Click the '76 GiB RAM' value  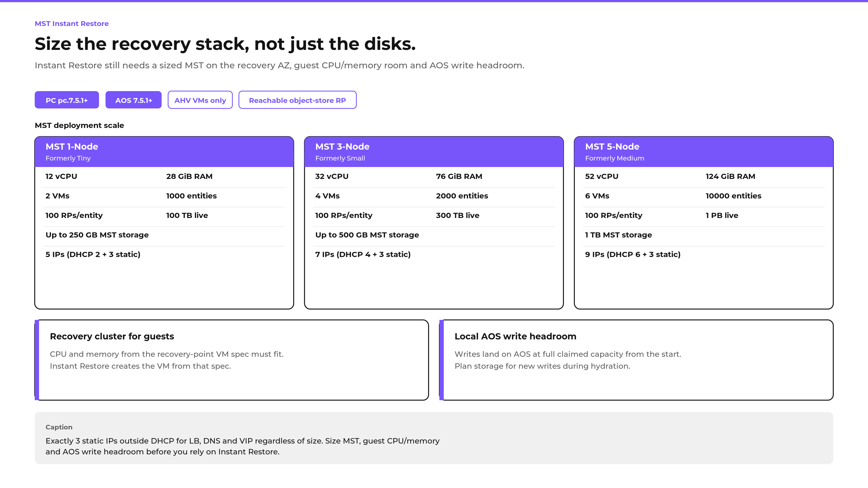pyautogui.click(x=459, y=176)
